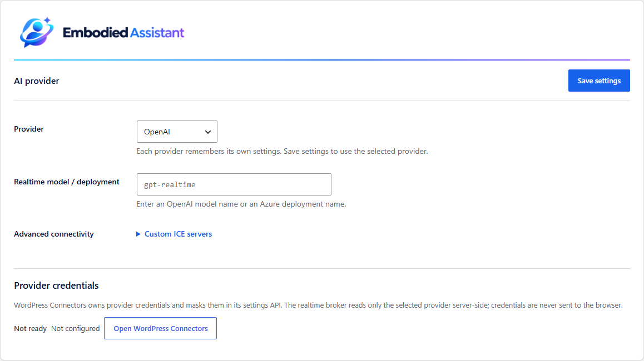Click the AI provider heading
644x361 pixels.
pyautogui.click(x=37, y=81)
